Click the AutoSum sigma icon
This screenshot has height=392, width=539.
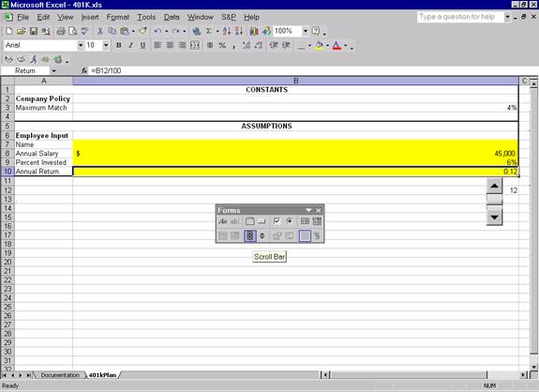tap(209, 31)
